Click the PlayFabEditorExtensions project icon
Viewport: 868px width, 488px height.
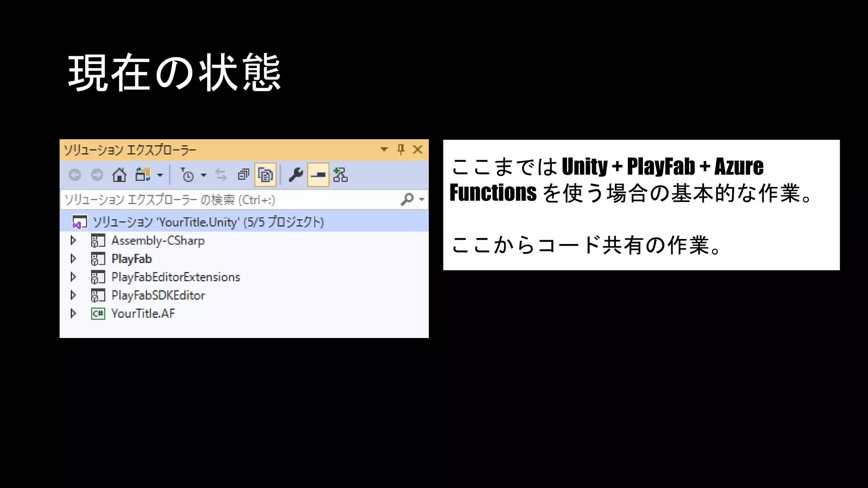click(x=98, y=277)
